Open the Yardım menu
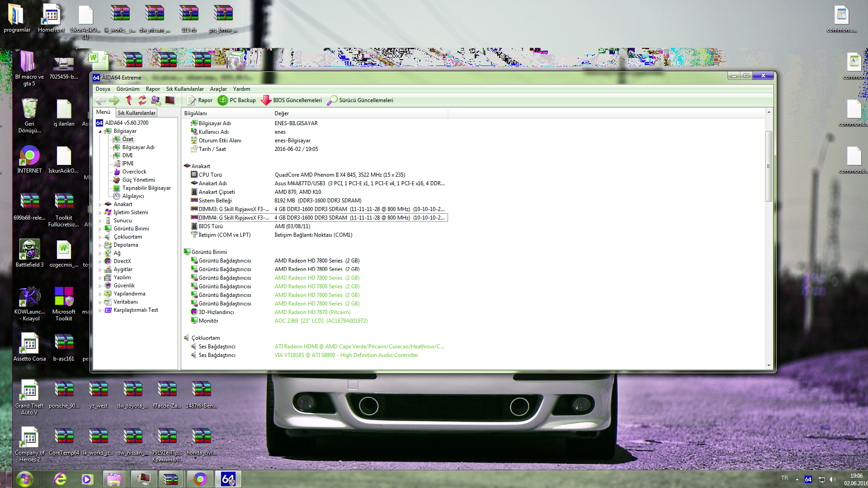This screenshot has width=868, height=488. click(x=241, y=89)
